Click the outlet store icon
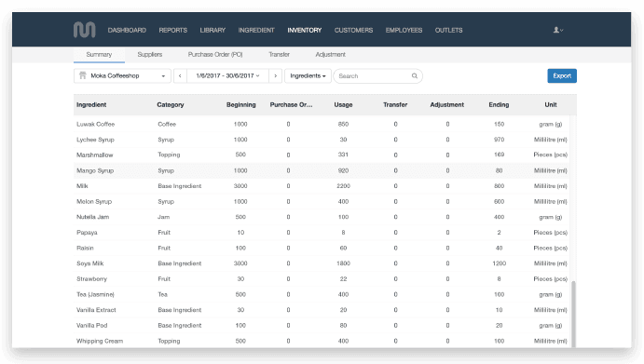Image resolution: width=644 pixels, height=364 pixels. 83,75
